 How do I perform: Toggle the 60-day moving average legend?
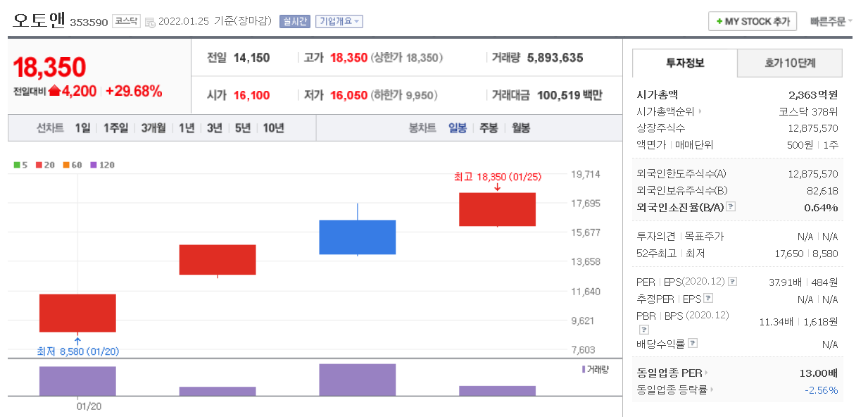click(73, 165)
